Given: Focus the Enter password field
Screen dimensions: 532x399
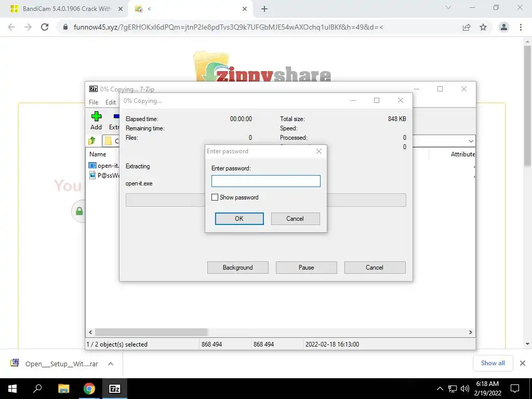Looking at the screenshot, I should tap(265, 181).
